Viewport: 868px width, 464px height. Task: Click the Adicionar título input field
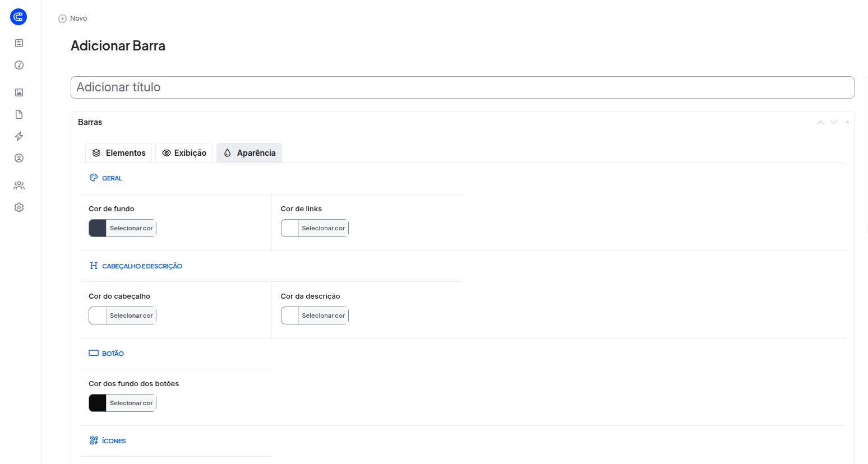click(462, 87)
